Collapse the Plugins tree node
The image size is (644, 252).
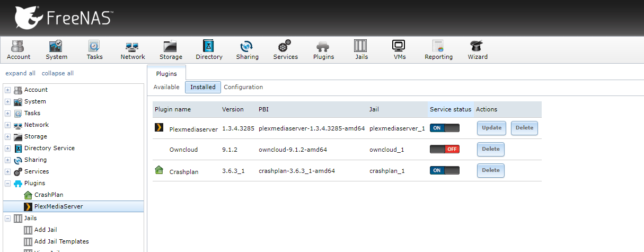(8, 183)
